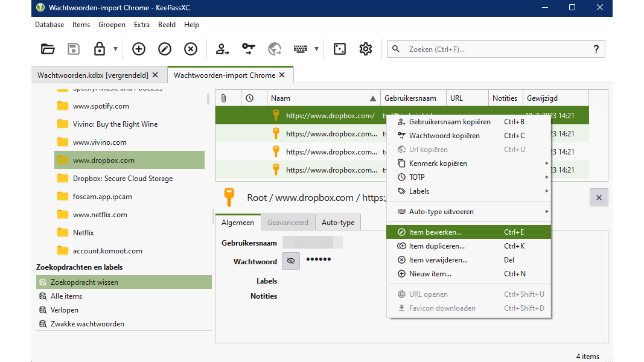Sort by Notities column header
Screen dimensions: 644x362
coord(506,98)
